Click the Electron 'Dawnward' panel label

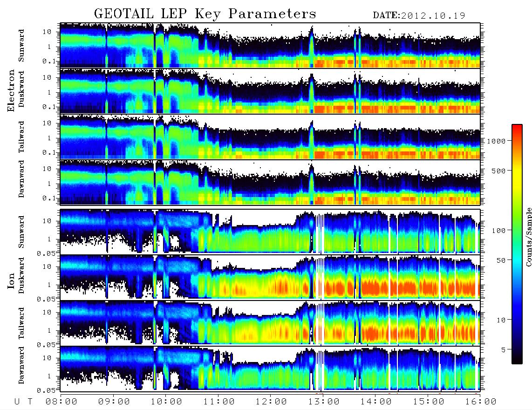[21, 179]
